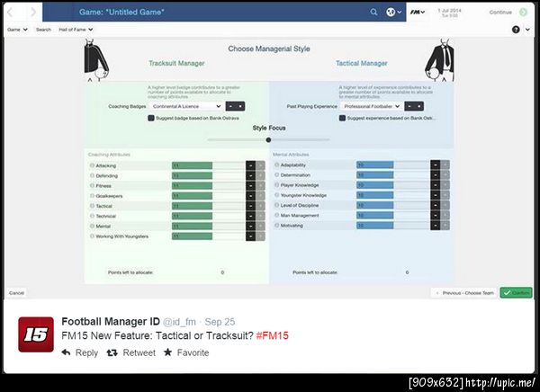Decrease the Fitness attribute with minus

251,185
